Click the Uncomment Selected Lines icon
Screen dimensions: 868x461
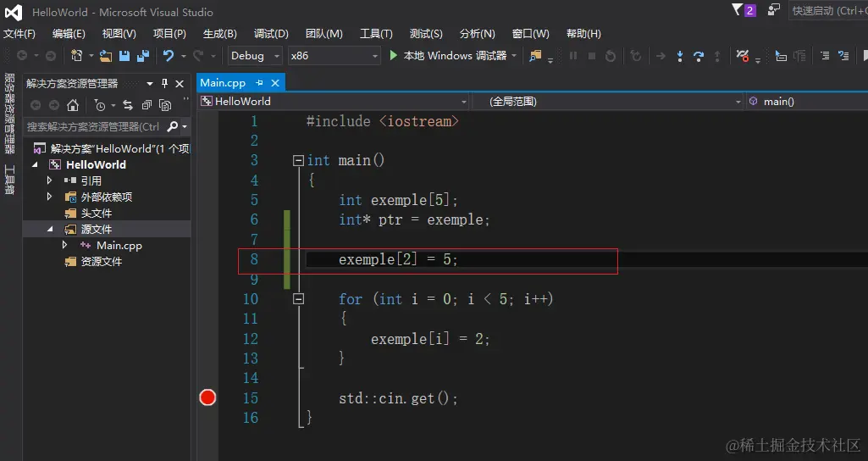tap(843, 55)
